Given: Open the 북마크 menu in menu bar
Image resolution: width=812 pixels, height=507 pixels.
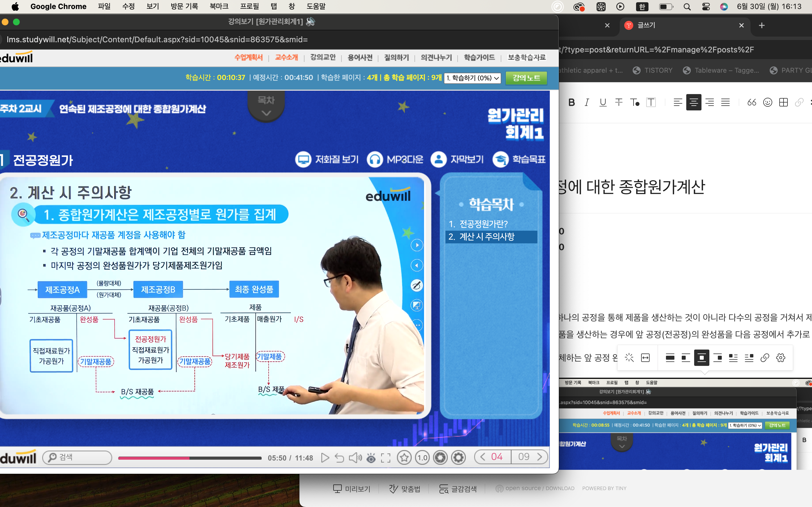Looking at the screenshot, I should tap(219, 6).
